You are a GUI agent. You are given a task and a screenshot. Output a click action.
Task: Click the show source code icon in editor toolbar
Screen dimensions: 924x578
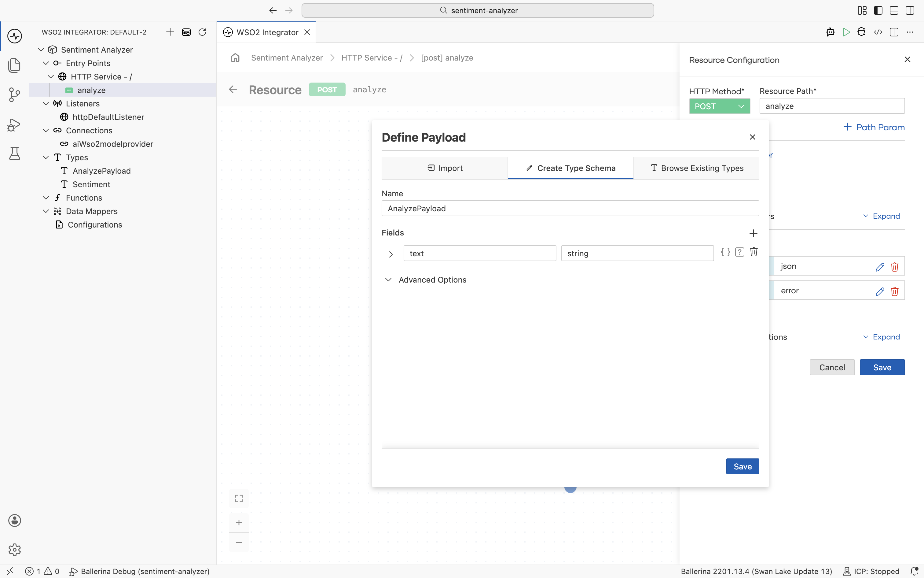(x=878, y=32)
